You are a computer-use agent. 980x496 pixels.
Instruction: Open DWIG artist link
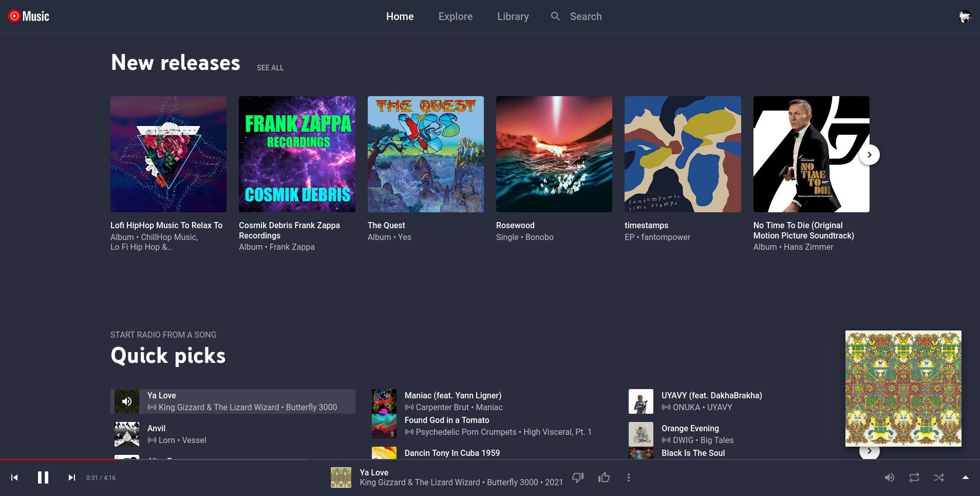(x=683, y=440)
